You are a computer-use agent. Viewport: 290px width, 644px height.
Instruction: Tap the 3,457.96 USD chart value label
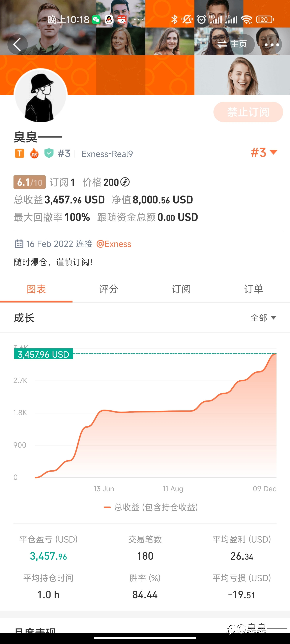[x=43, y=354]
